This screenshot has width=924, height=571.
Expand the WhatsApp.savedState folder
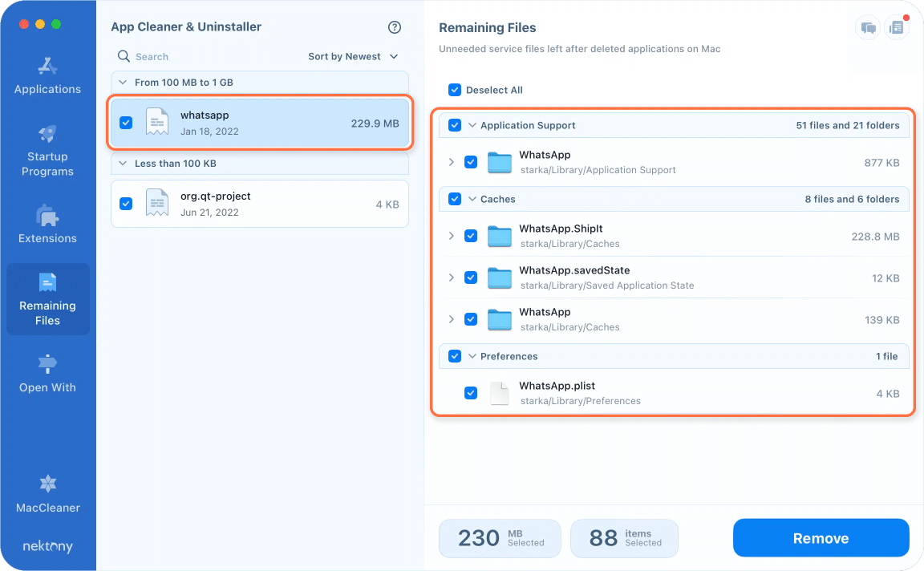coord(452,277)
